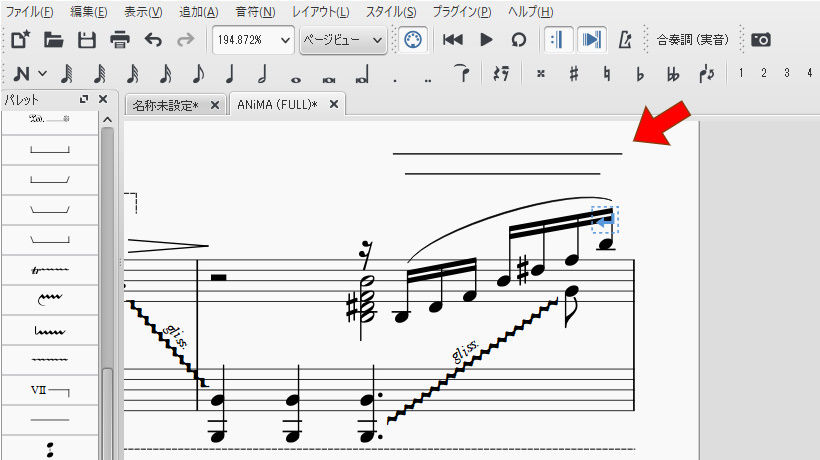Redo the undone action
This screenshot has width=820, height=460.
click(186, 40)
